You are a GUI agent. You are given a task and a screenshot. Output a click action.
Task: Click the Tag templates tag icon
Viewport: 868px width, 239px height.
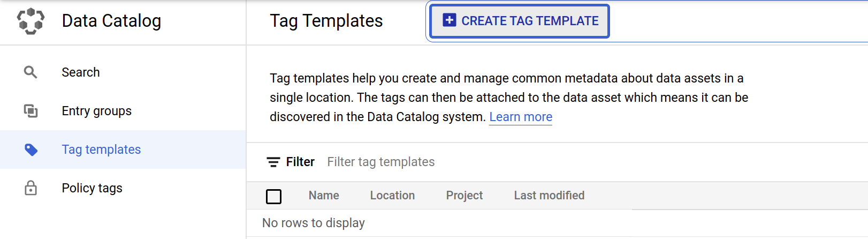[x=31, y=150]
